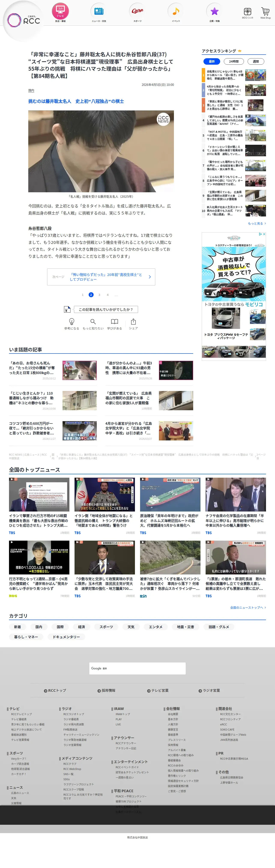
Task: Click the 国内 tag under the article date
Action: coord(31,90)
